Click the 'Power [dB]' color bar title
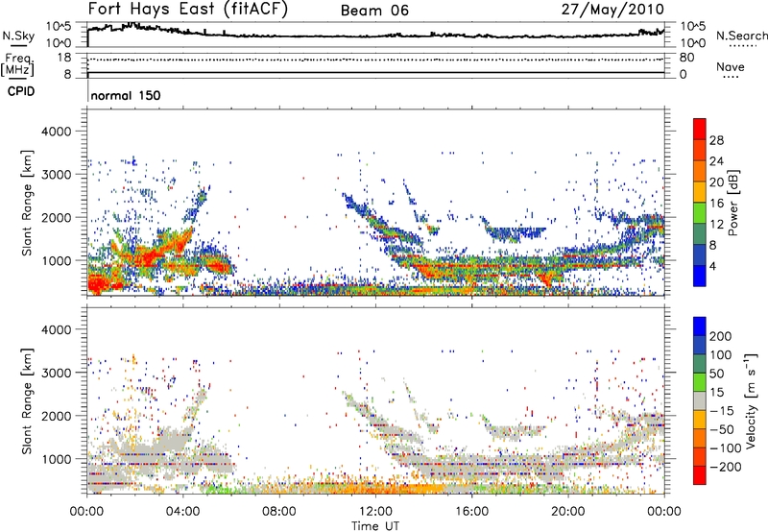 pyautogui.click(x=733, y=203)
